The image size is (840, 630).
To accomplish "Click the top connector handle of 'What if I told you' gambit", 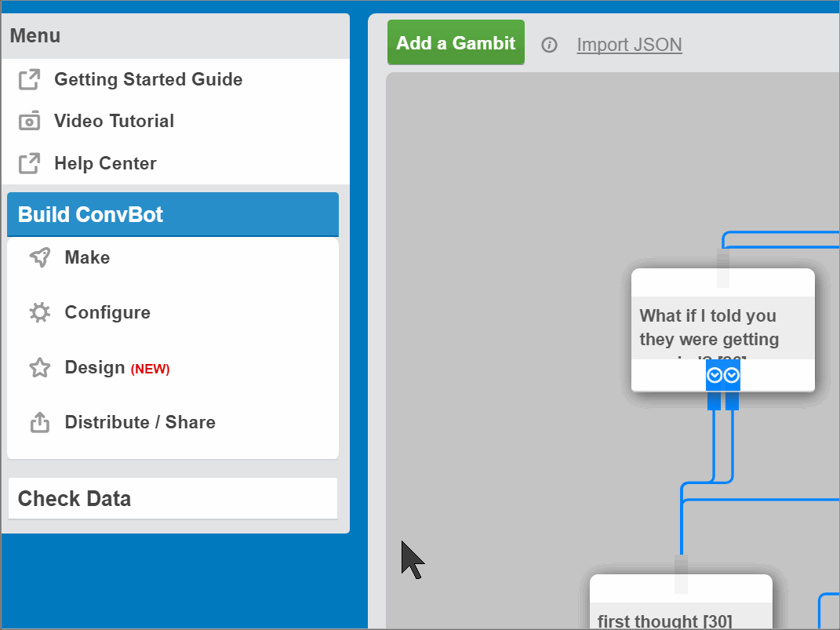I will 723,268.
